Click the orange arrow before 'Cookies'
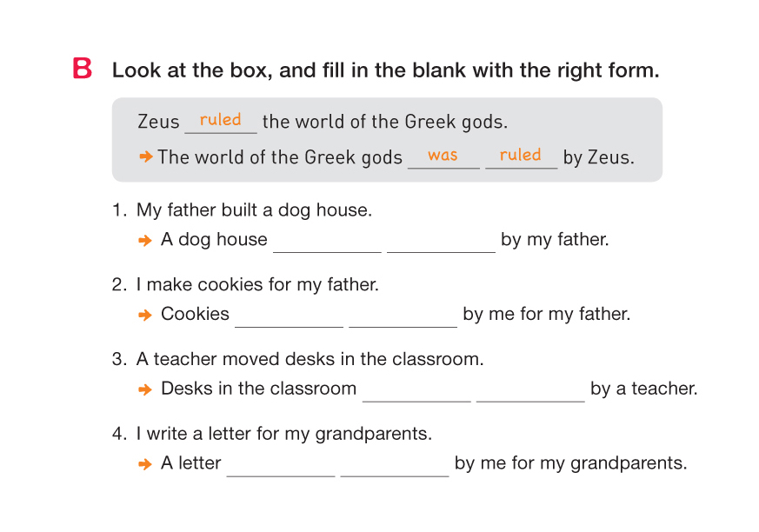Screen dimensions: 759x532 (146, 315)
